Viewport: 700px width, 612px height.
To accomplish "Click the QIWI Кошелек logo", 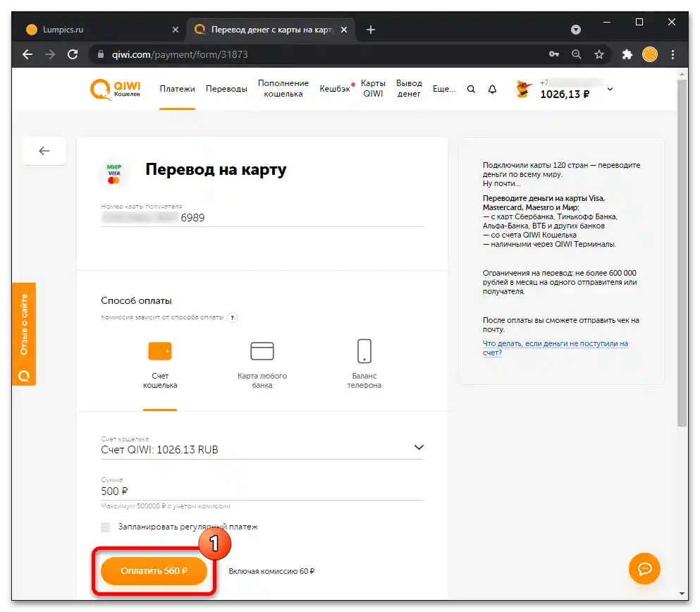I will 115,90.
